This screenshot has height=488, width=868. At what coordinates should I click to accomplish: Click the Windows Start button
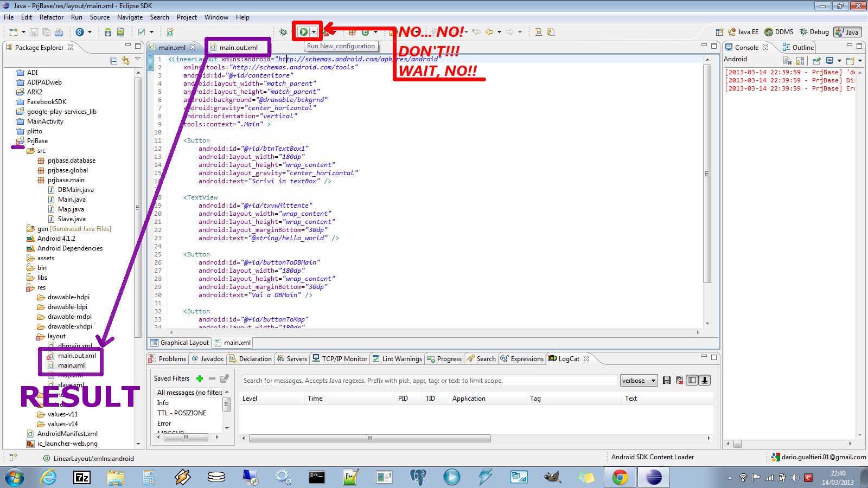pyautogui.click(x=15, y=477)
